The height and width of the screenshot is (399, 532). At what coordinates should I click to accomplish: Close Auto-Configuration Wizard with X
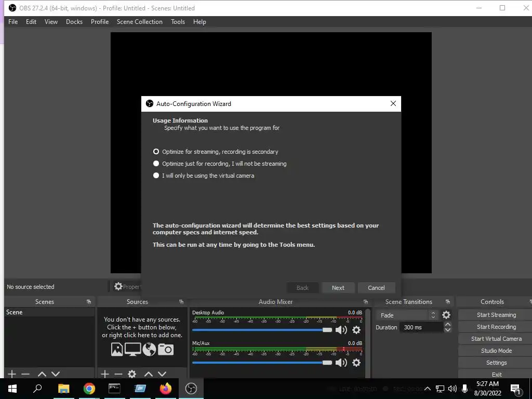tap(393, 103)
